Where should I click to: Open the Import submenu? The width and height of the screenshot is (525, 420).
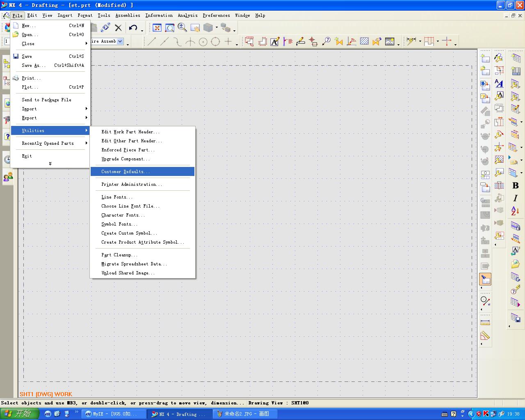click(x=50, y=109)
